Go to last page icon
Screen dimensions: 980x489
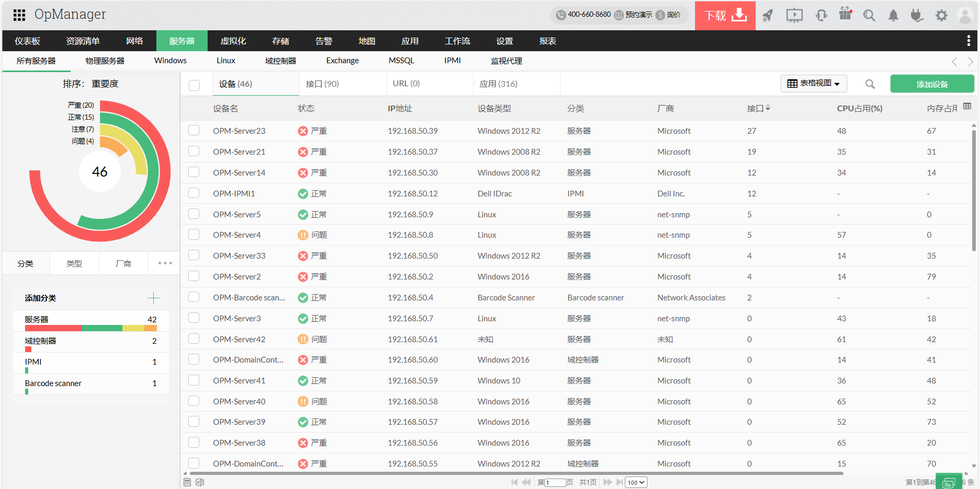(x=620, y=482)
